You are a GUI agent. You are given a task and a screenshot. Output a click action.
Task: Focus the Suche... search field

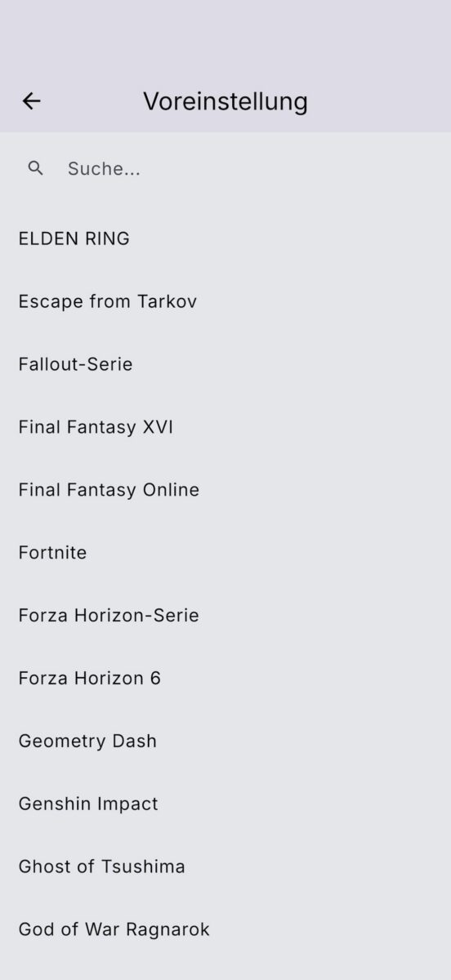pos(225,169)
